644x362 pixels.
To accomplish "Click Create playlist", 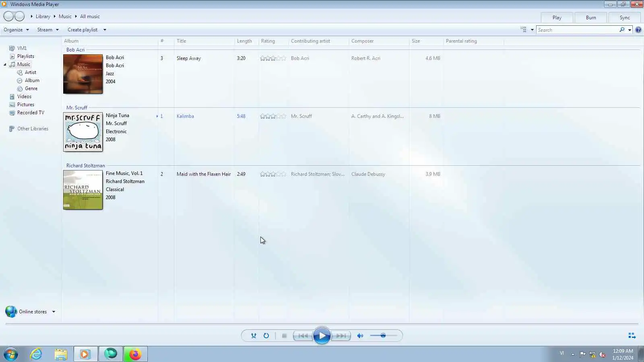I will pos(83,30).
